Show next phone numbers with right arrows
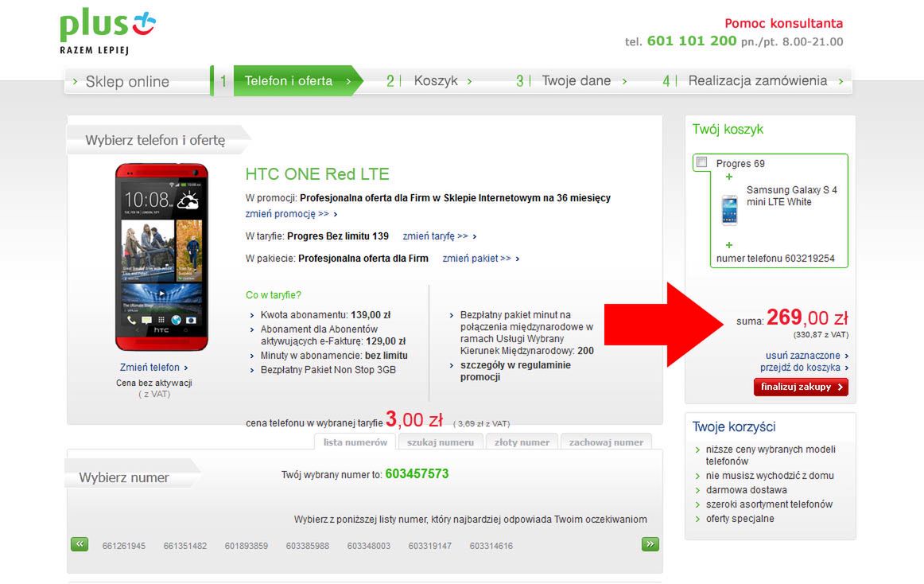The width and height of the screenshot is (924, 584). coord(650,544)
